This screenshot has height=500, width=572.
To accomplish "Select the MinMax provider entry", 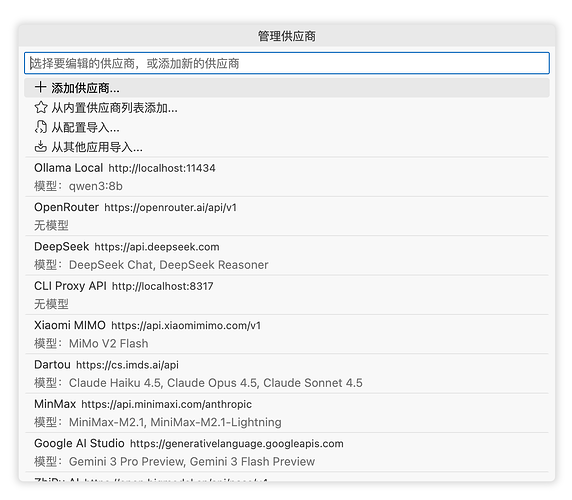I will tap(287, 413).
